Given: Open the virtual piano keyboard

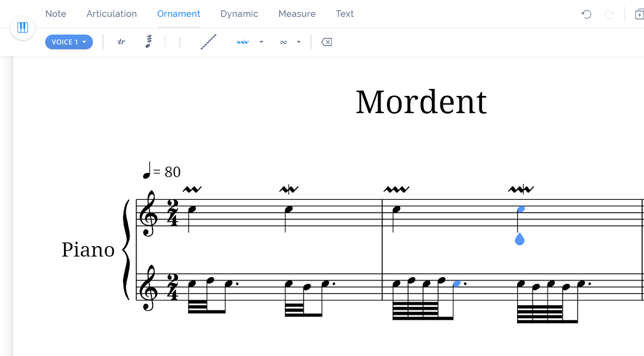Looking at the screenshot, I should (22, 27).
